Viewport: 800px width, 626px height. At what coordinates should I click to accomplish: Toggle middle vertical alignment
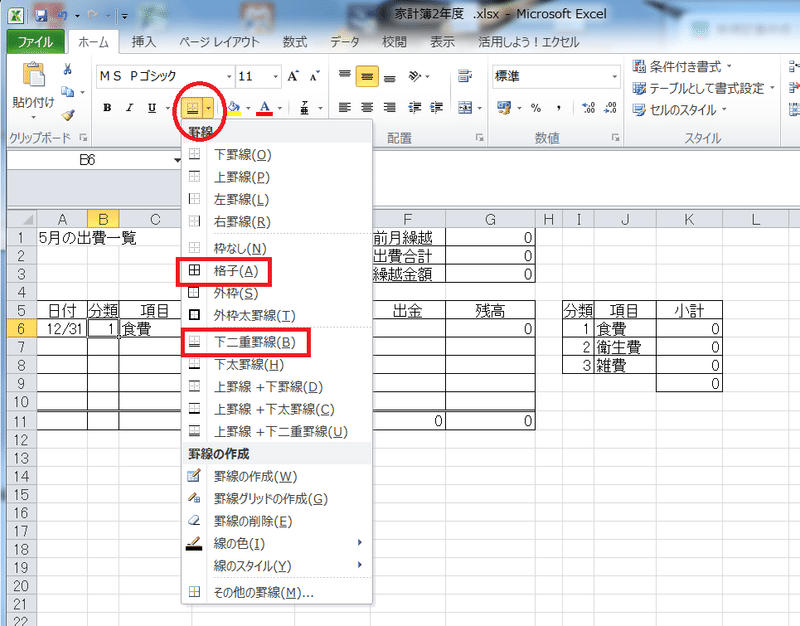point(367,77)
